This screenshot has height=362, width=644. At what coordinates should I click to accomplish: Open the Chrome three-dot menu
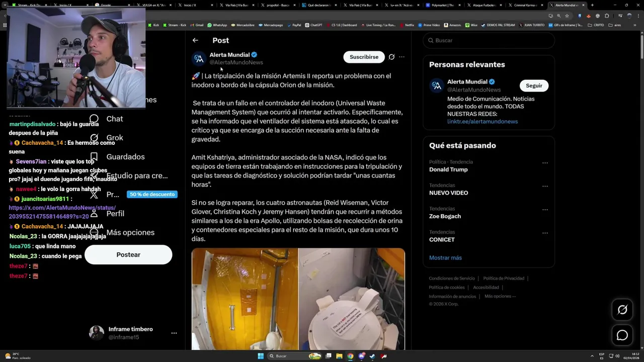pyautogui.click(x=639, y=16)
